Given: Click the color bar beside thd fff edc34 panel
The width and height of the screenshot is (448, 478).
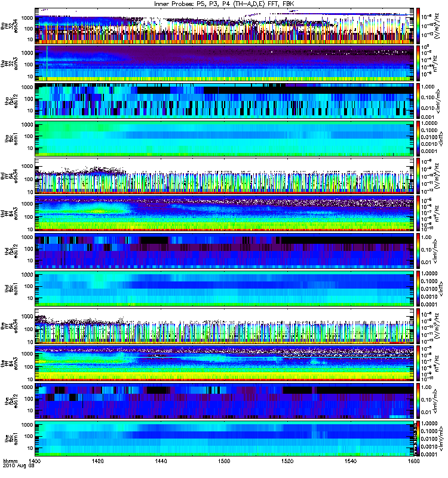Looking at the screenshot, I should [418, 176].
